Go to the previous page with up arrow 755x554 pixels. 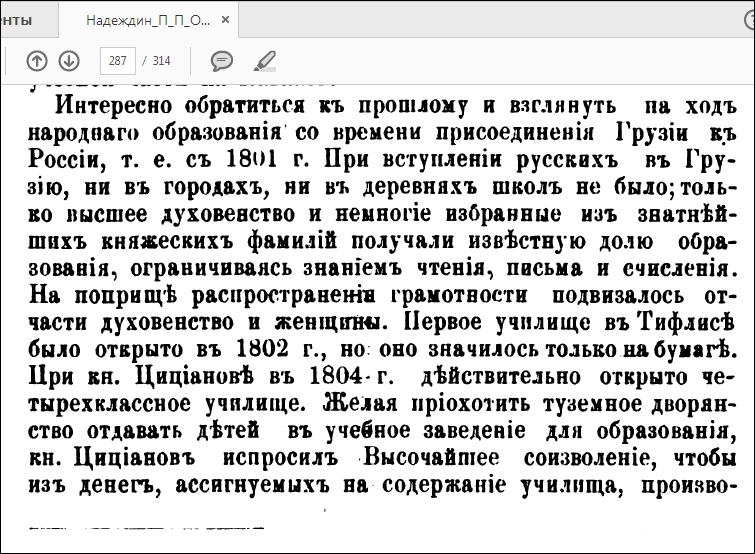click(37, 61)
